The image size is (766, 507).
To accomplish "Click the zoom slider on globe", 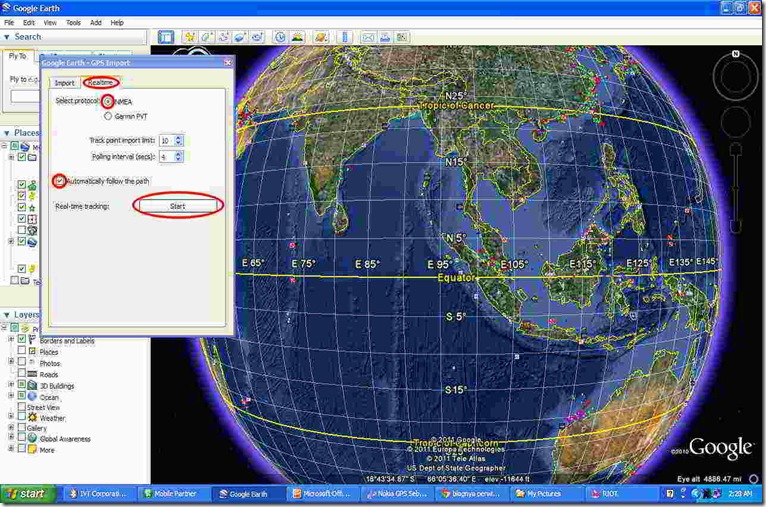I will 736,188.
